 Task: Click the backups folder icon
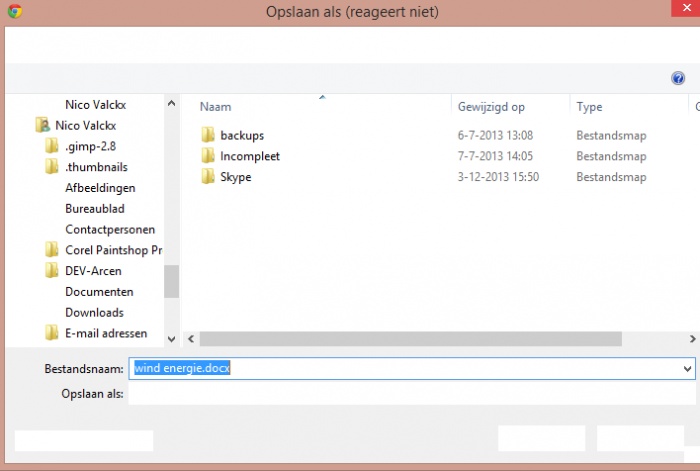click(208, 135)
